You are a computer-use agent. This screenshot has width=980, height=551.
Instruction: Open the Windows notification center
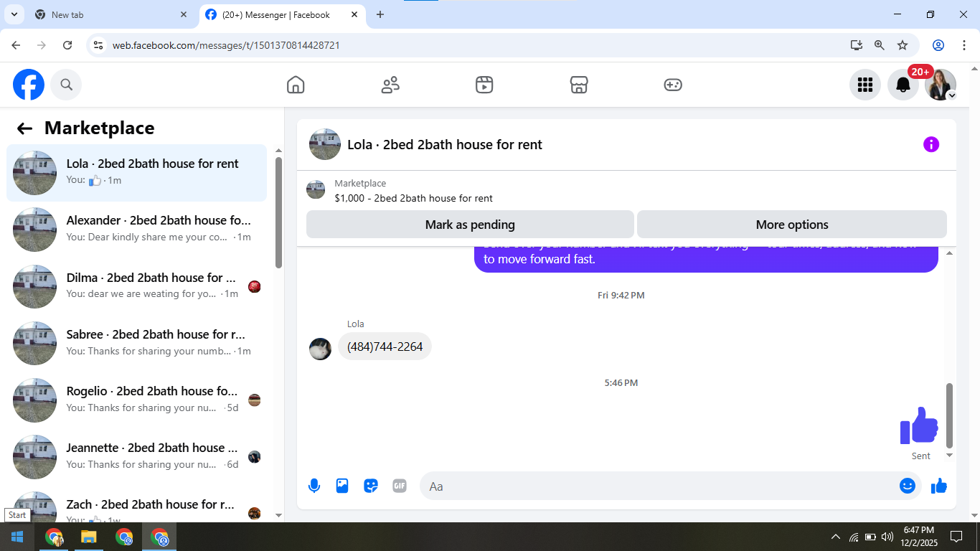click(956, 537)
